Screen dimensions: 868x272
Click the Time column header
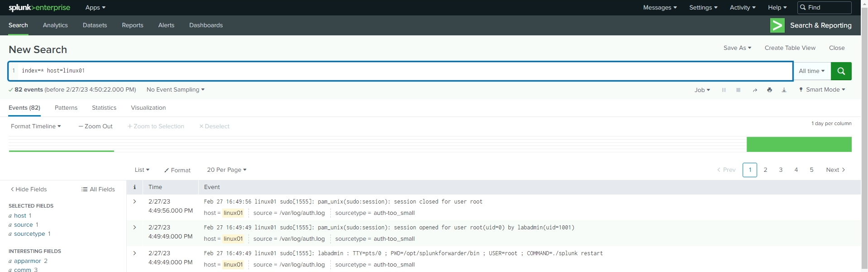(155, 187)
